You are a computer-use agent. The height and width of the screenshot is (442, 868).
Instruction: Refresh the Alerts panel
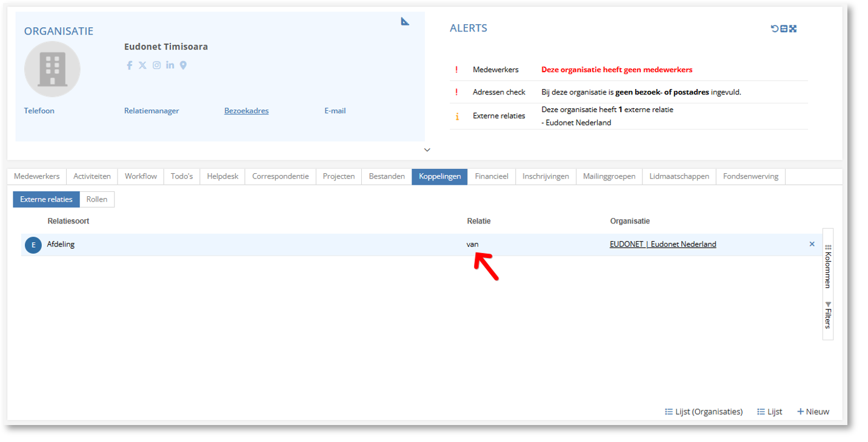pyautogui.click(x=774, y=28)
